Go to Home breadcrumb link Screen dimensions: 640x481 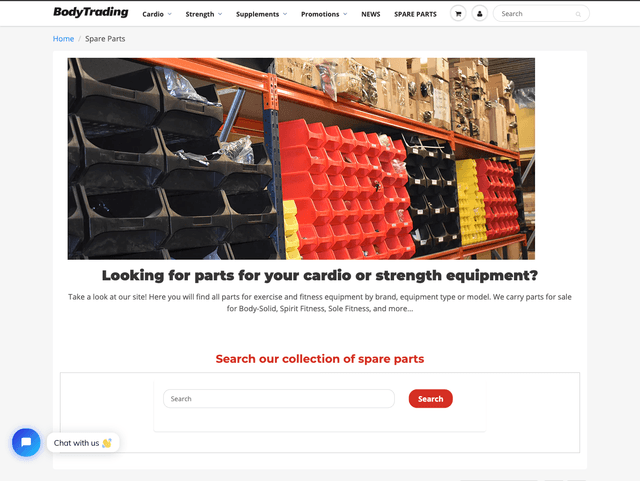(63, 39)
